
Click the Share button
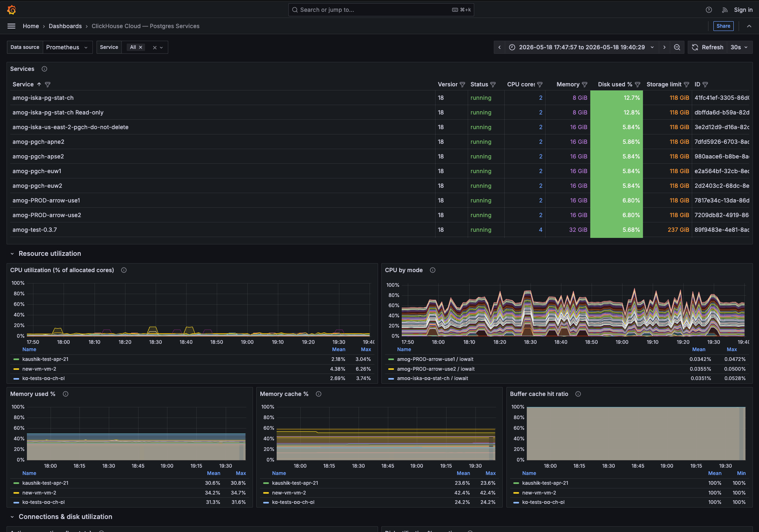723,26
